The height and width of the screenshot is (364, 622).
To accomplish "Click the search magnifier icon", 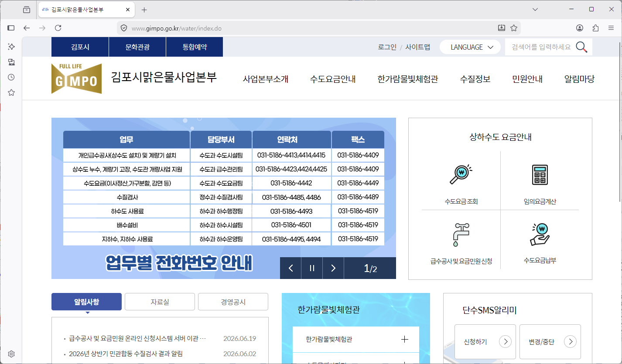I will (581, 47).
